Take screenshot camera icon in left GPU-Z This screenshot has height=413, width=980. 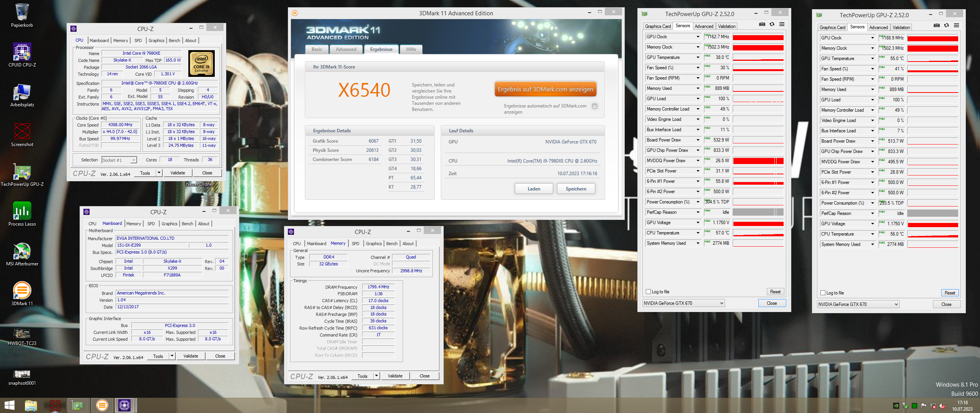[762, 24]
